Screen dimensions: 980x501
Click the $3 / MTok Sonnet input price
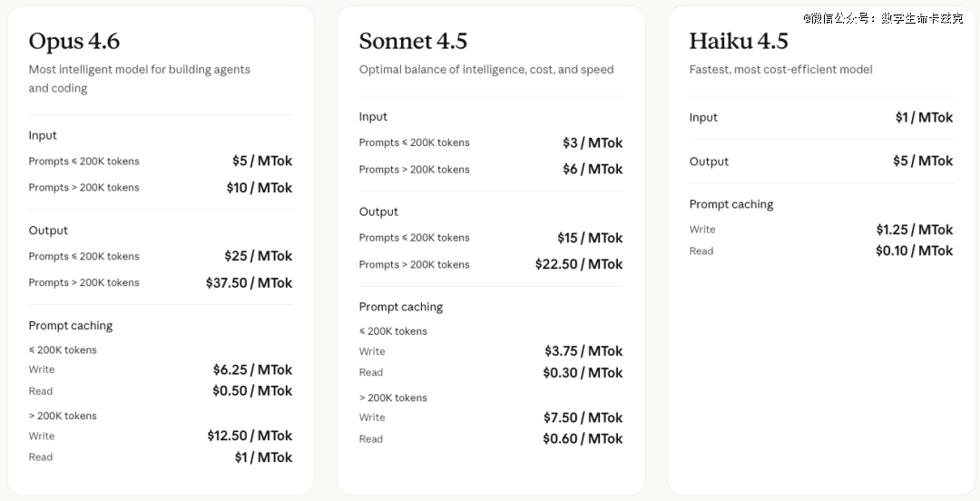coord(593,142)
